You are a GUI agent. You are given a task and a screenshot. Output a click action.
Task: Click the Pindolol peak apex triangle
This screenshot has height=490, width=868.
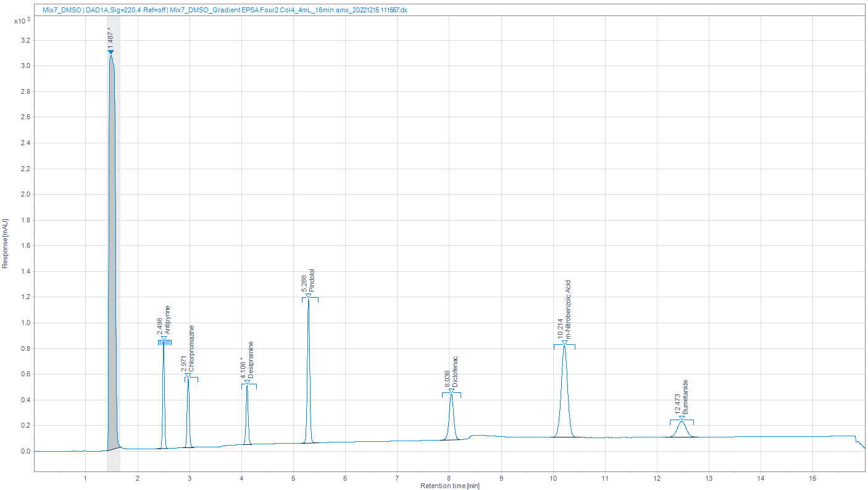[x=308, y=295]
